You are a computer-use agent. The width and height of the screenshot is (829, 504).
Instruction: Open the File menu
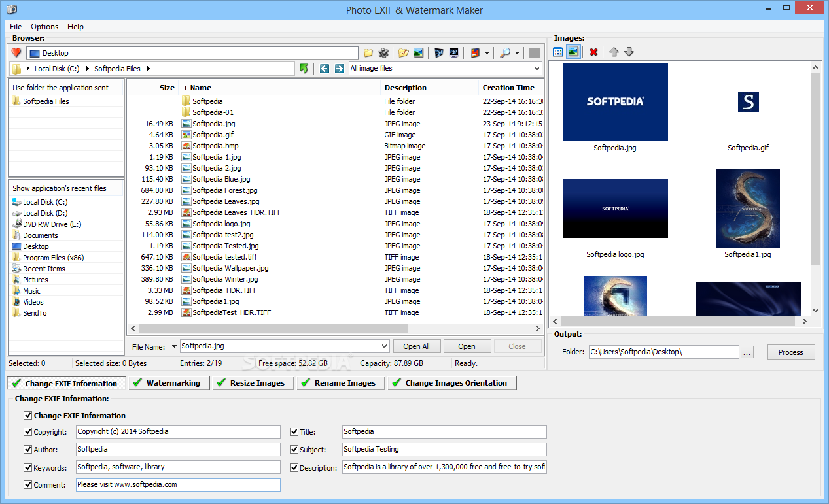[x=16, y=27]
